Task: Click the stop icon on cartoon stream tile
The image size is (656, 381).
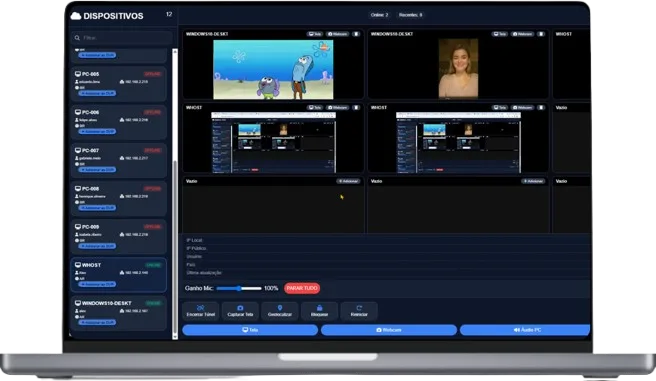Action: (356, 34)
